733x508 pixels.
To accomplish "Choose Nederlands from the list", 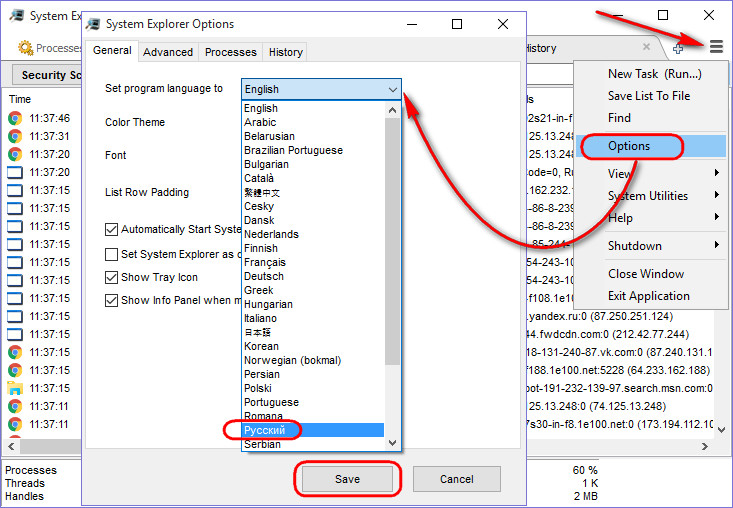I will [313, 234].
